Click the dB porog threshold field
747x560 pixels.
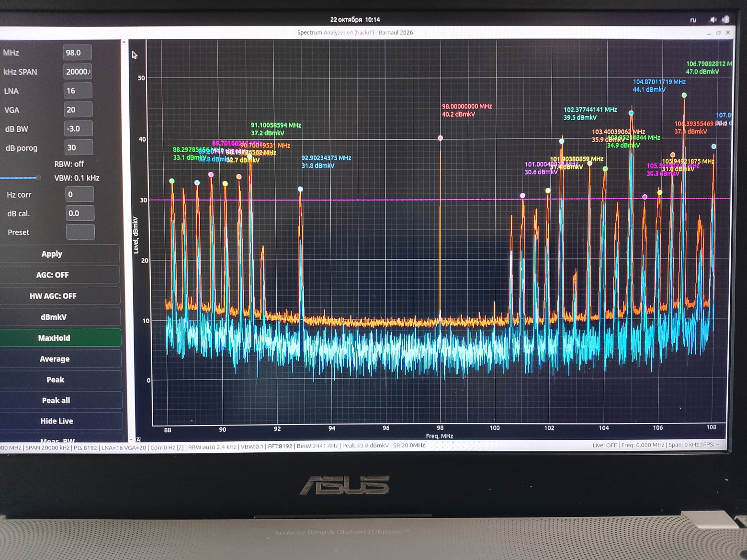coord(79,147)
